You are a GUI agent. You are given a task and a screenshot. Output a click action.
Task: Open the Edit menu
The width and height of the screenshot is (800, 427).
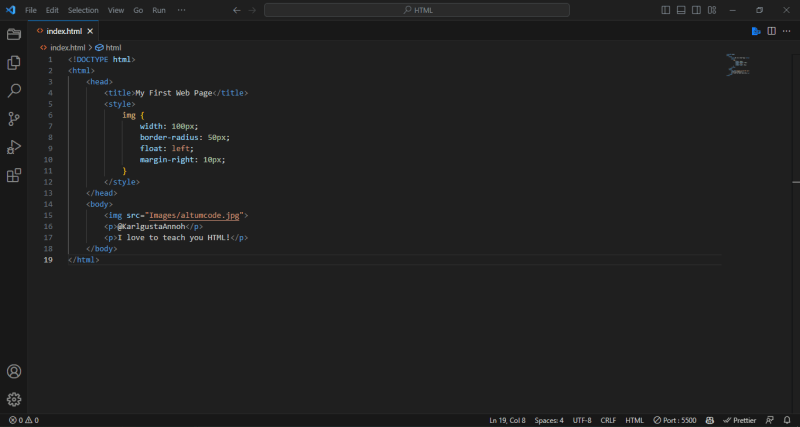[x=52, y=10]
